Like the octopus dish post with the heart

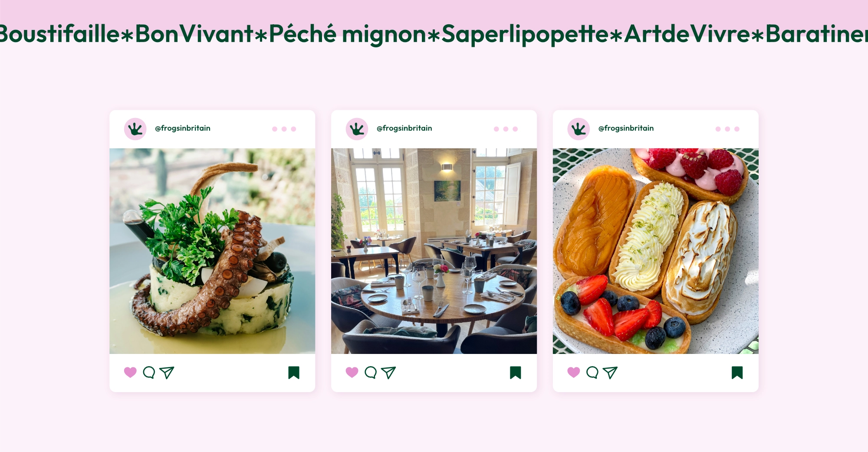tap(130, 372)
